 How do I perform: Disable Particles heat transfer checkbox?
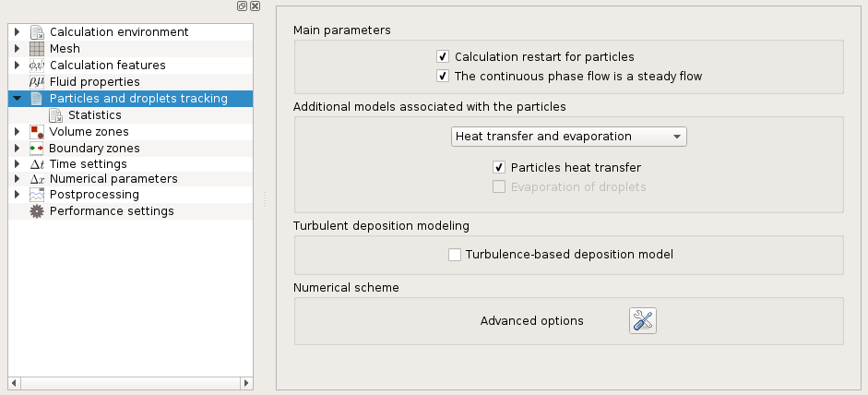pyautogui.click(x=499, y=167)
